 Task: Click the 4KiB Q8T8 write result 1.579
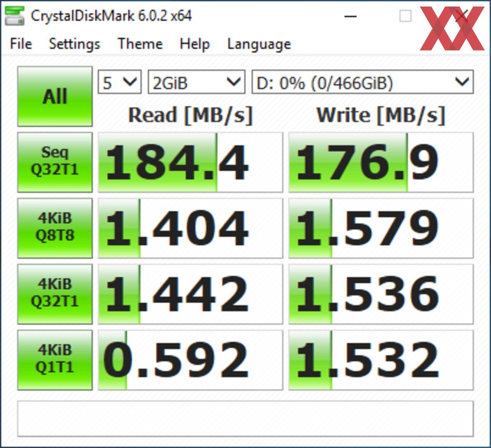[381, 228]
